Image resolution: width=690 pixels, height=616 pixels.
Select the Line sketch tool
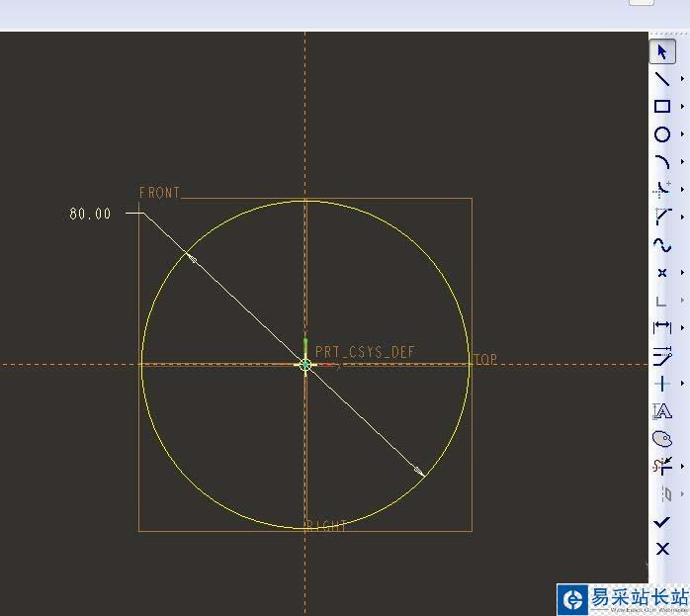pos(662,79)
